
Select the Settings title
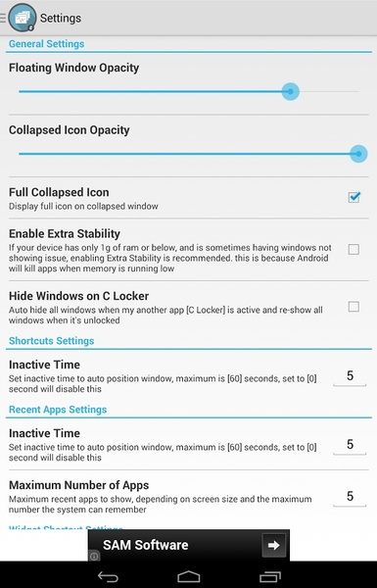(x=61, y=18)
